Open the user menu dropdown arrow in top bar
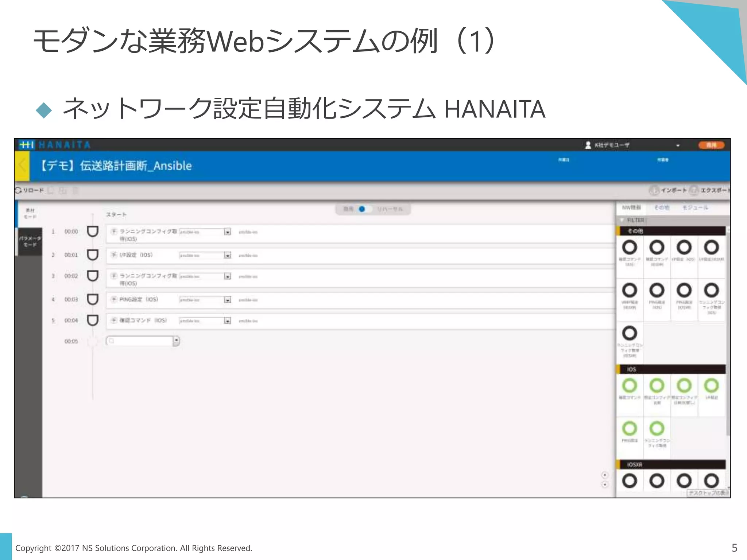This screenshot has width=747, height=560. (x=678, y=145)
